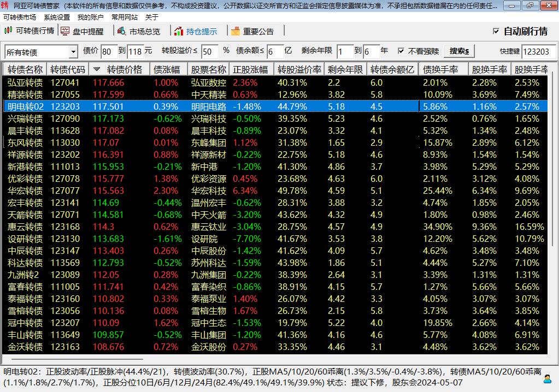Sort by the 剩余年限 column header
Viewport: 559px width, 392px height.
tap(345, 69)
